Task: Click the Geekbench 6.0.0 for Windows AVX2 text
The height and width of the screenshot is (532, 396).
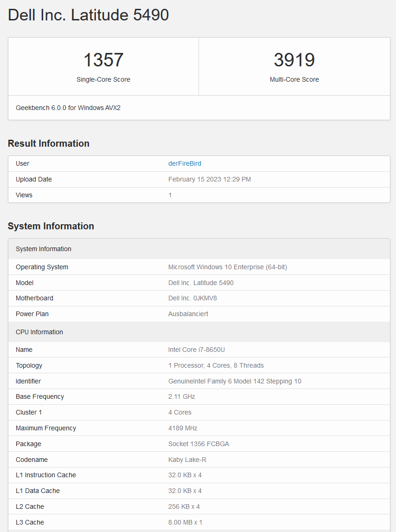Action: [68, 108]
